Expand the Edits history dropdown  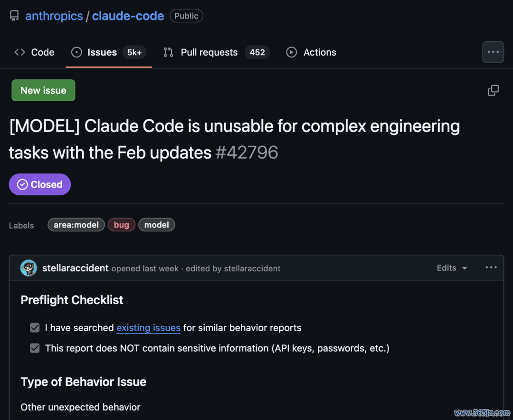point(452,268)
